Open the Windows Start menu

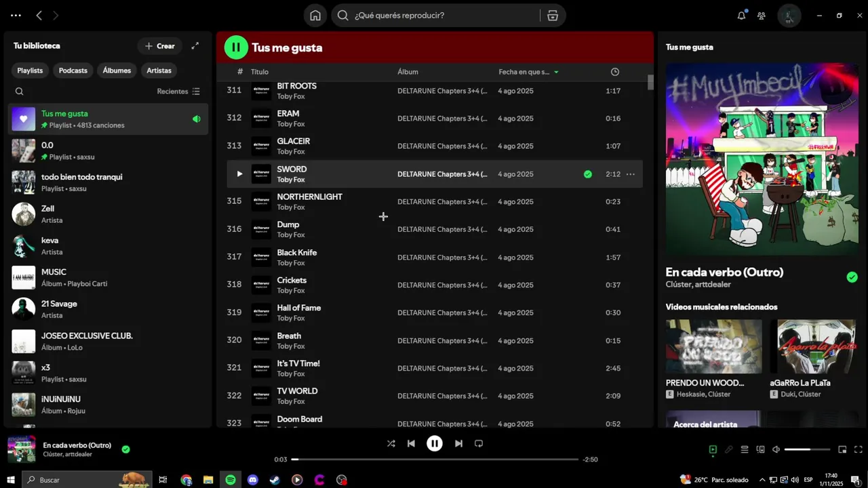10,480
